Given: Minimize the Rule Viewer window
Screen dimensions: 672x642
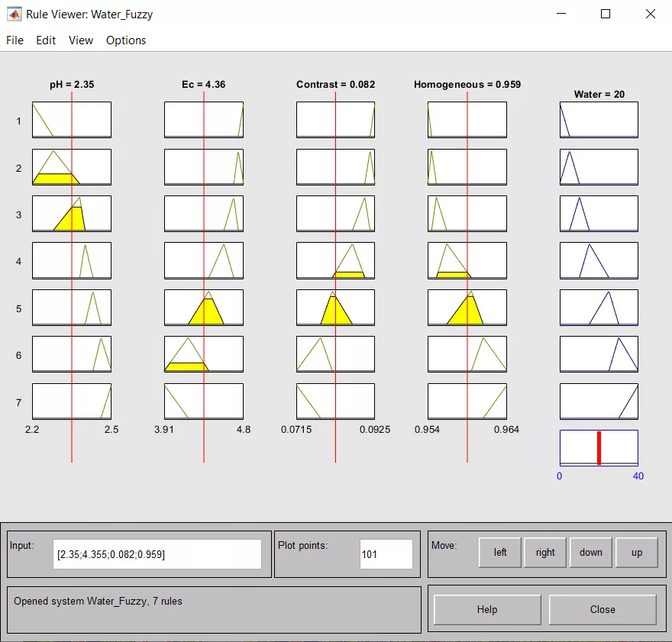Looking at the screenshot, I should (561, 15).
